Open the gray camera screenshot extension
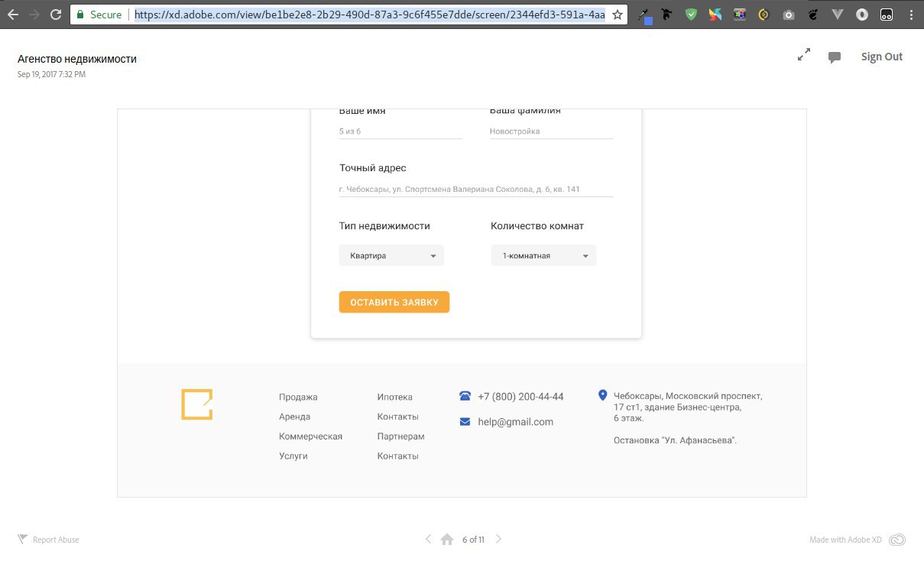 click(x=789, y=15)
